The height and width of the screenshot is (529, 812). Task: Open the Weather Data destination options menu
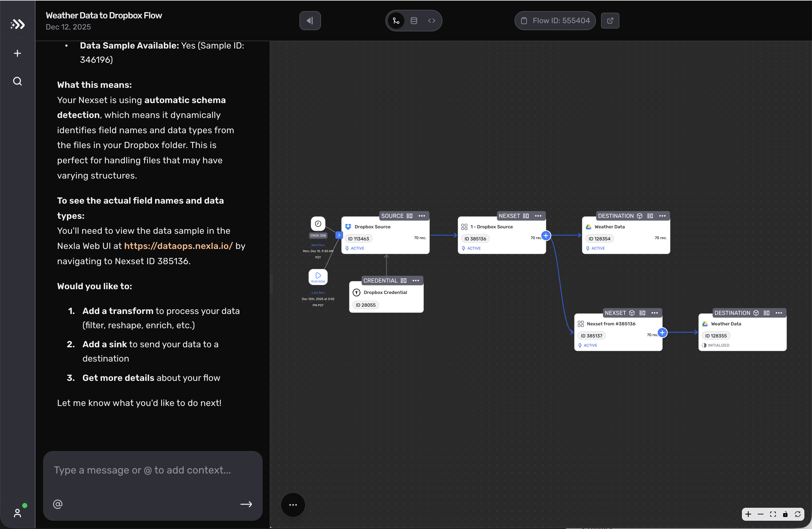(662, 216)
